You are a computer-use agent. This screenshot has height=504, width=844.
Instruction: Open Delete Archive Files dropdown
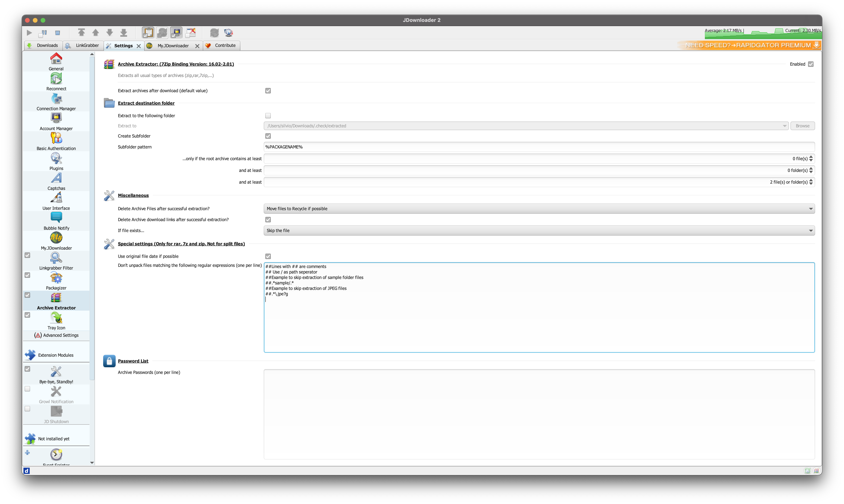(x=539, y=208)
